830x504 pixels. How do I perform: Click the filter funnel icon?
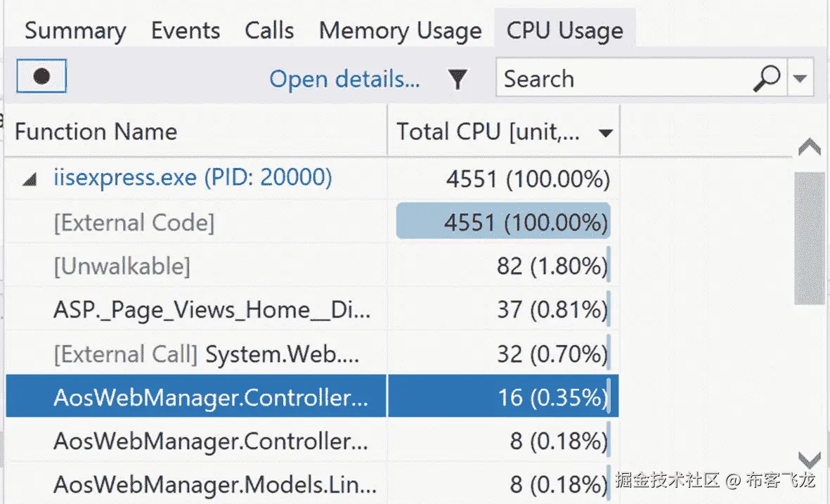458,79
